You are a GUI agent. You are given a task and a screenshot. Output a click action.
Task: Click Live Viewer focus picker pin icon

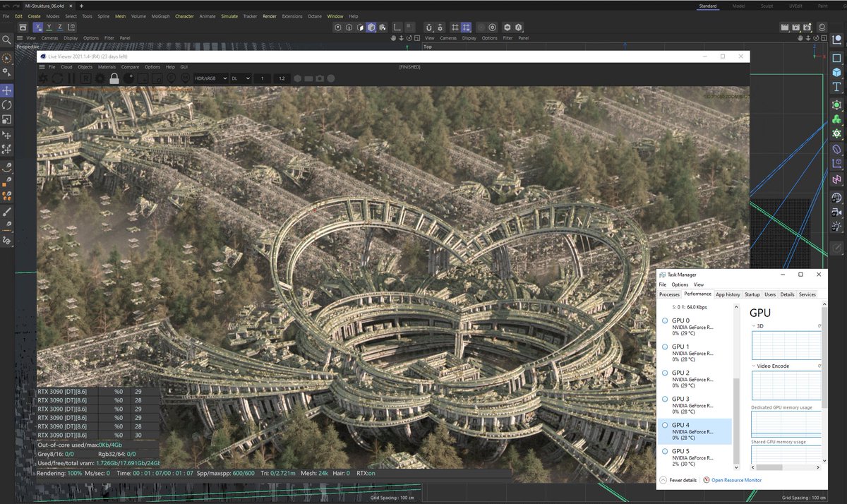click(x=171, y=78)
